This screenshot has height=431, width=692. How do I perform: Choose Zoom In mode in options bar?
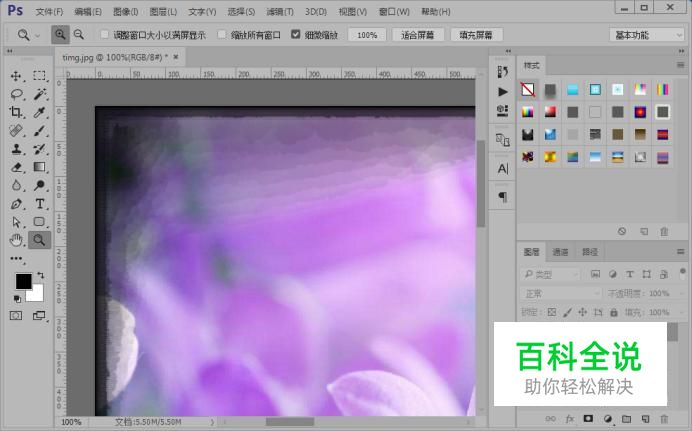tap(60, 34)
